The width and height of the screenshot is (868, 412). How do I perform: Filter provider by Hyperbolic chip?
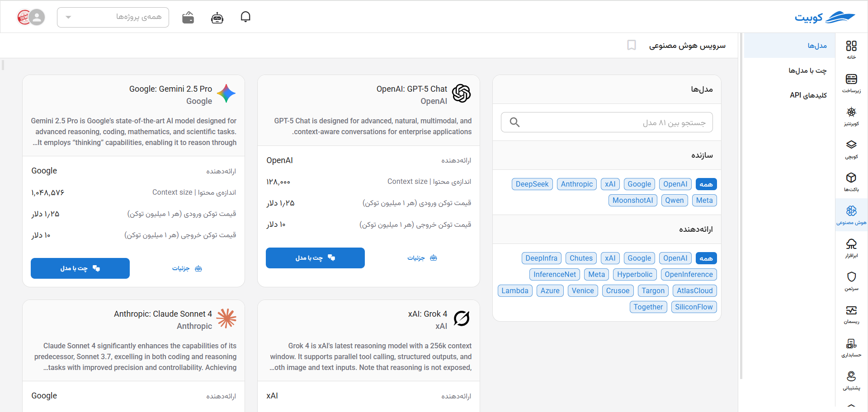635,274
